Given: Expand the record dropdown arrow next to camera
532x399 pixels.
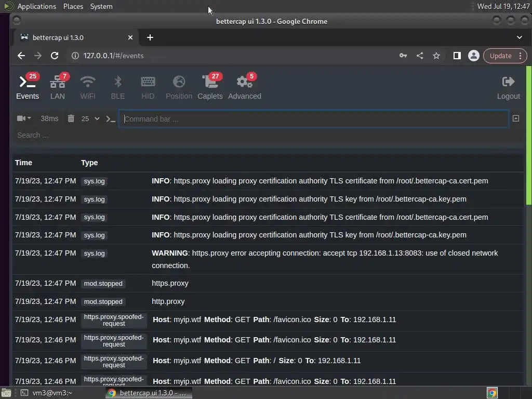Looking at the screenshot, I should (x=29, y=118).
